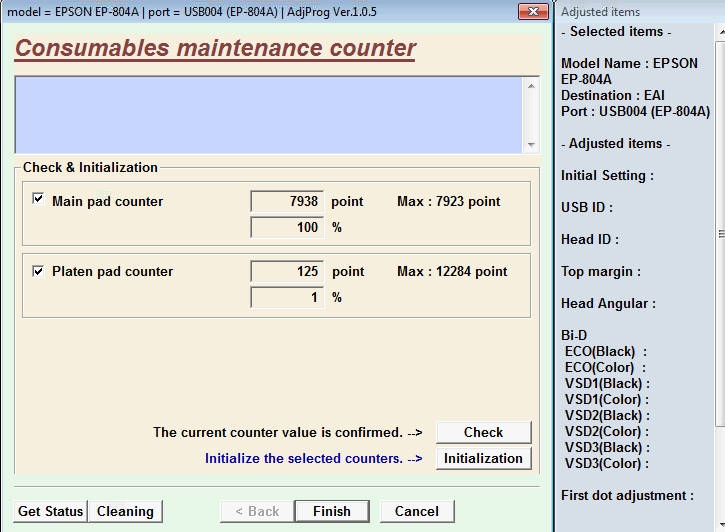
Task: Click the 'ECO(Black) :' entry
Action: 606,352
